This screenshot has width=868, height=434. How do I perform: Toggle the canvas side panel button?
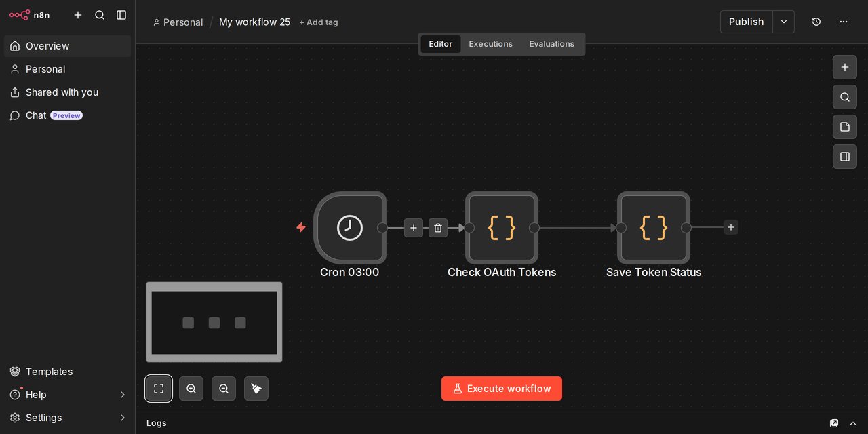point(845,157)
